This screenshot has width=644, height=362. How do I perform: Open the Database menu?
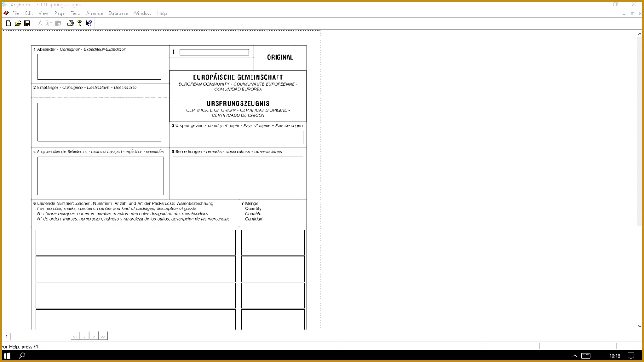pyautogui.click(x=118, y=13)
